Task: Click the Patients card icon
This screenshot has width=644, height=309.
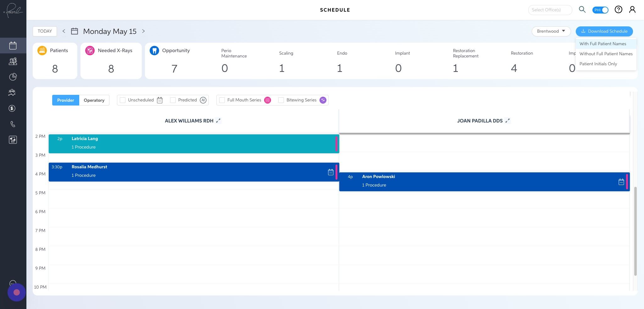Action: coord(42,50)
